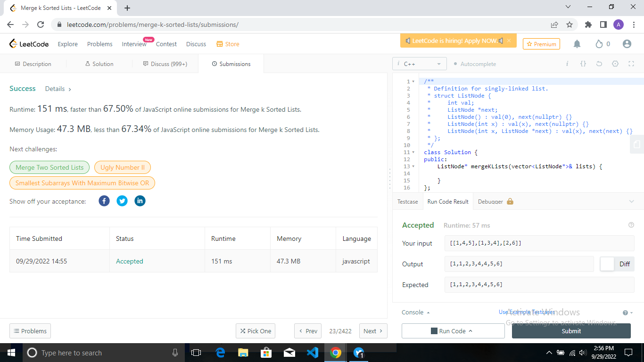Fold function at line 13
This screenshot has width=644, height=362.
pos(413,166)
